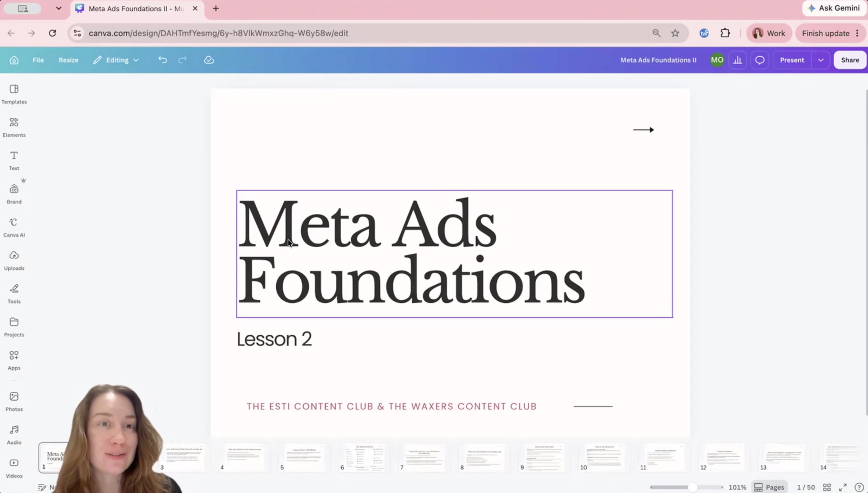Go to Canva home via house icon

[14, 60]
